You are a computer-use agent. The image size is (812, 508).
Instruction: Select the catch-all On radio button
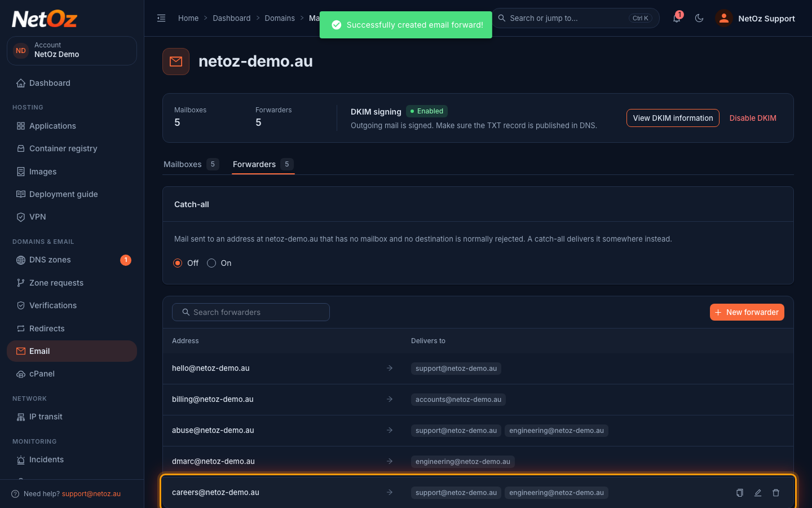pyautogui.click(x=211, y=263)
